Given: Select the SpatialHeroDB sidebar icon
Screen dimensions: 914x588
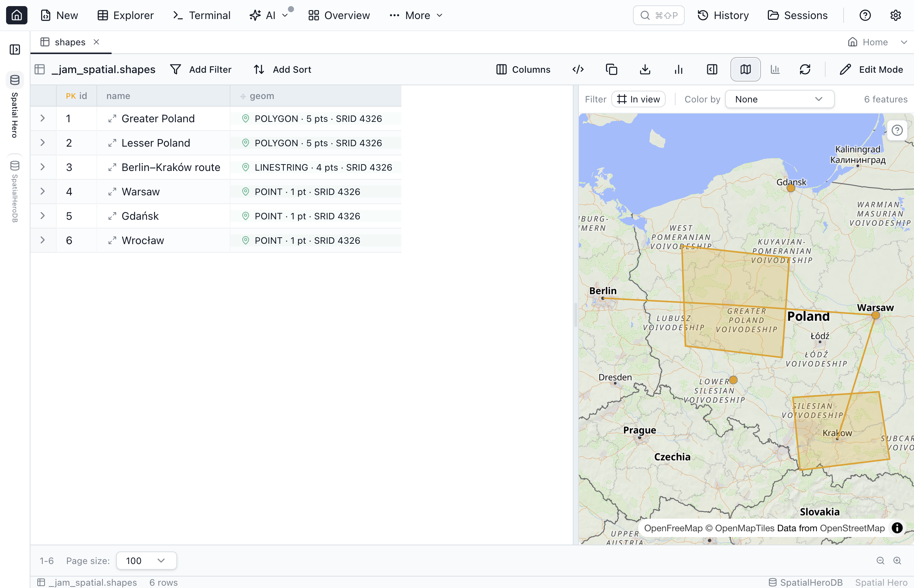Looking at the screenshot, I should (x=15, y=166).
